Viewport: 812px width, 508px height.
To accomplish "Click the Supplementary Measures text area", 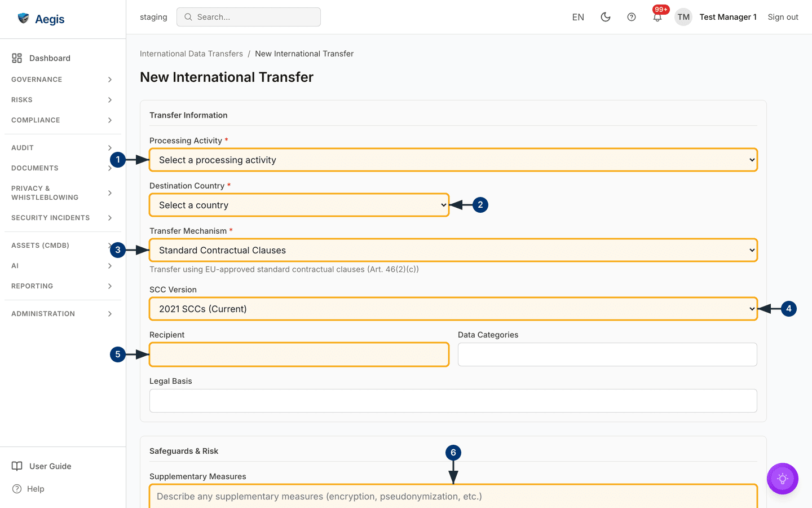I will pos(453,496).
